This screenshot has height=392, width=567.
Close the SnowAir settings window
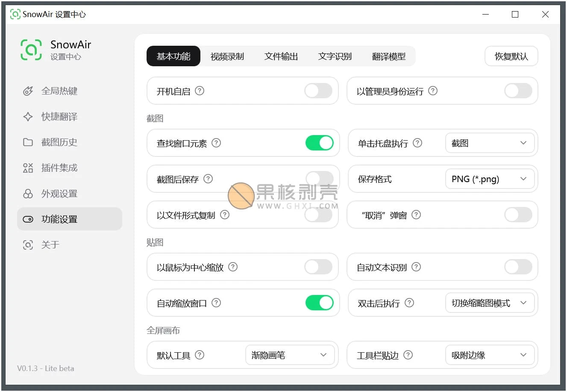point(545,14)
